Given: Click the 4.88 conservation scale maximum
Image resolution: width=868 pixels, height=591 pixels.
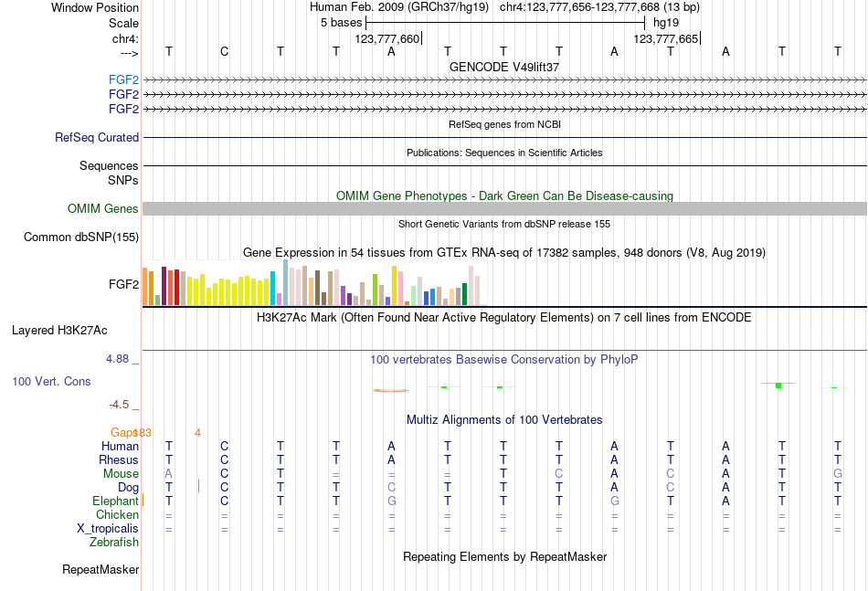Looking at the screenshot, I should coord(117,359).
